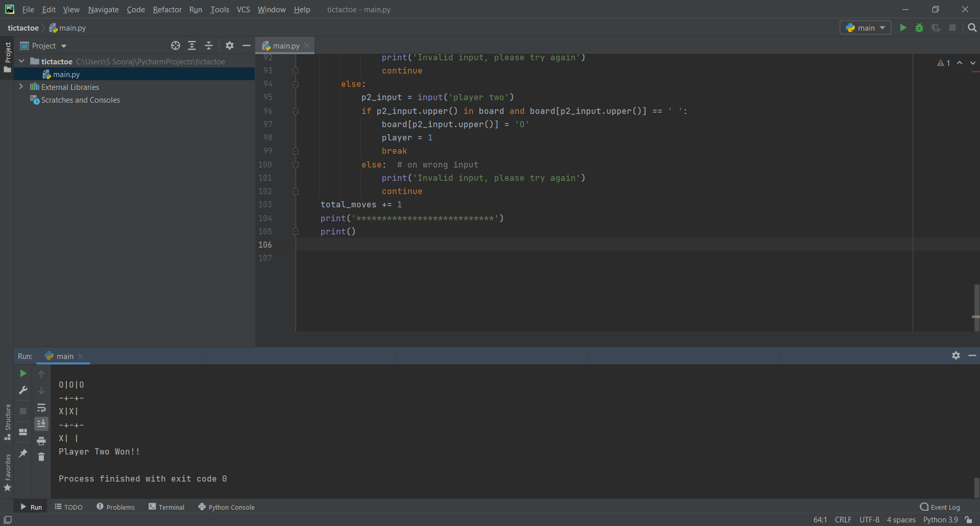980x526 pixels.
Task: Toggle scroll to end of console
Action: pos(41,424)
